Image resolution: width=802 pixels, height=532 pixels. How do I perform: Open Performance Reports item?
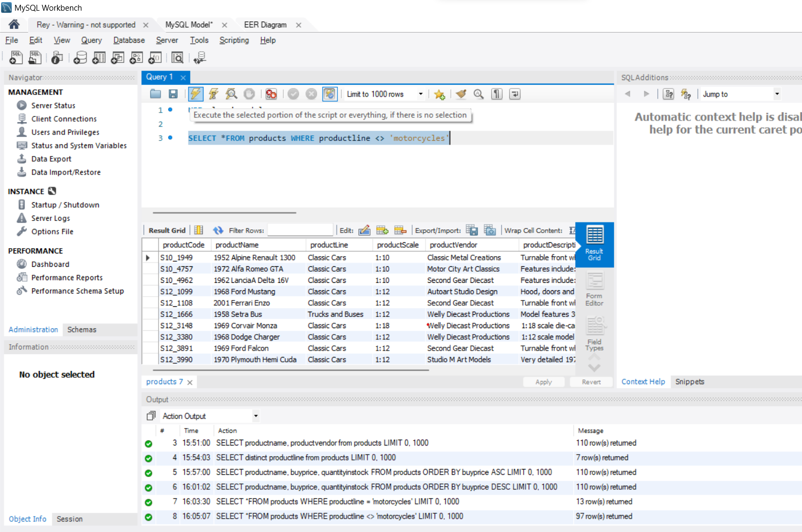pos(67,277)
